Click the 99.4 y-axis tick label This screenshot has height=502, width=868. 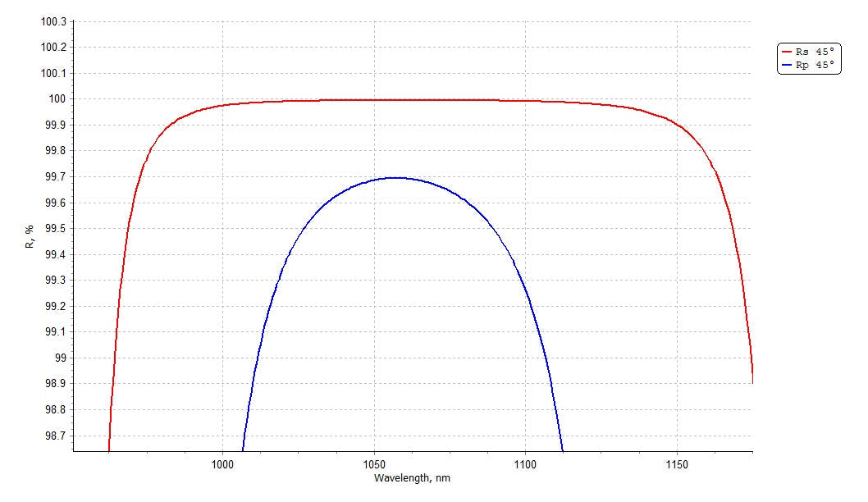(x=55, y=254)
